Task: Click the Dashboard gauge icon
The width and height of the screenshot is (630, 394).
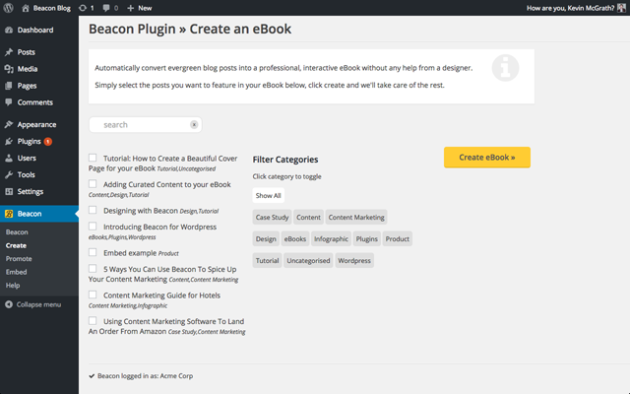Action: pyautogui.click(x=9, y=30)
